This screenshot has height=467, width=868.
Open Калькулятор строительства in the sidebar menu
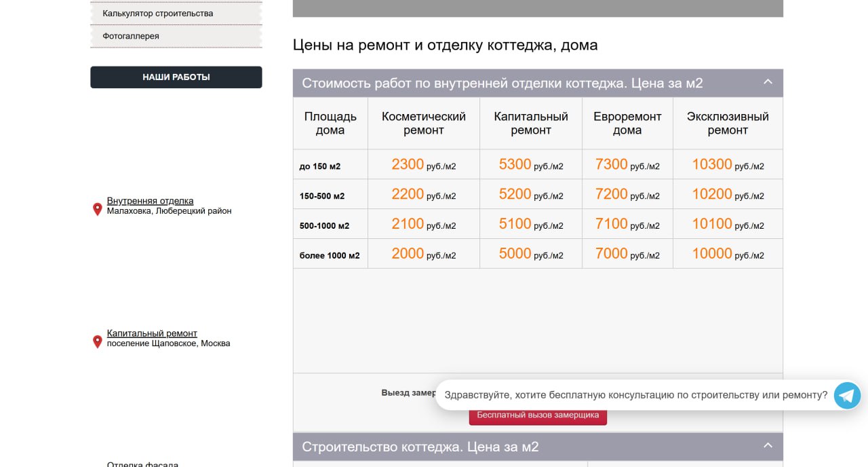pos(158,14)
